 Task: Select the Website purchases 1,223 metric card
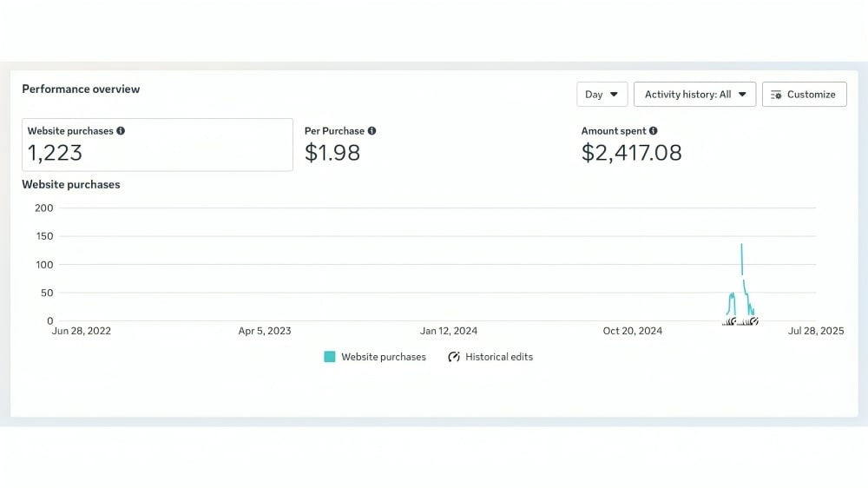tap(157, 145)
